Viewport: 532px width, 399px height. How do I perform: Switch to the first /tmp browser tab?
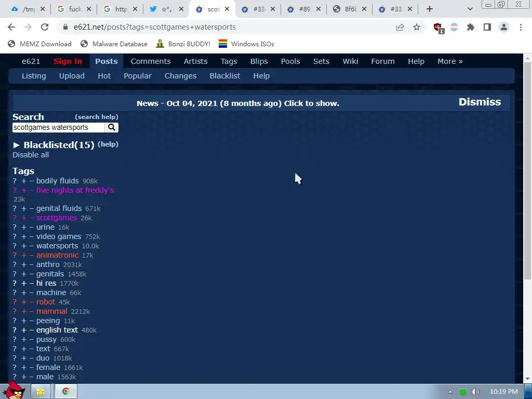coord(28,9)
